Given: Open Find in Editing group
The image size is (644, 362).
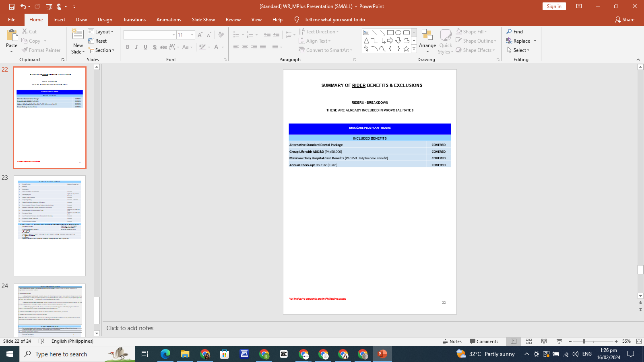Looking at the screenshot, I should [514, 32].
